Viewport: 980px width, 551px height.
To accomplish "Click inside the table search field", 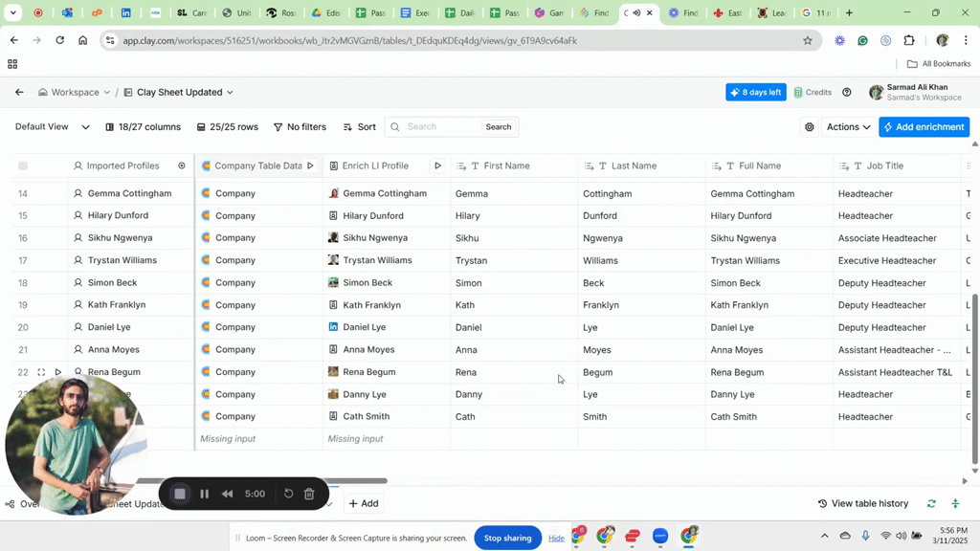I will [440, 127].
